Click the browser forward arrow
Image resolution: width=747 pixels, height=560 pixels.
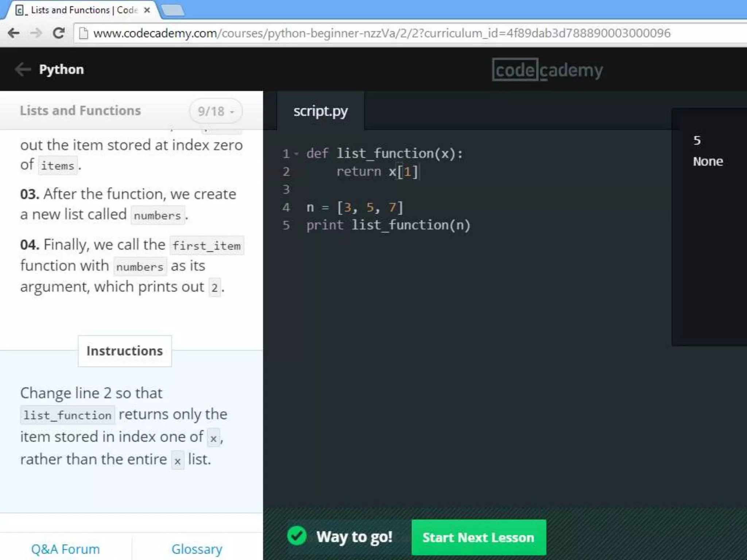36,33
